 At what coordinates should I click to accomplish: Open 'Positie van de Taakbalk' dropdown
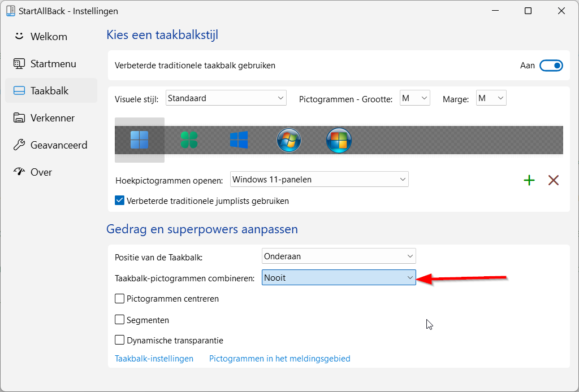click(x=339, y=256)
